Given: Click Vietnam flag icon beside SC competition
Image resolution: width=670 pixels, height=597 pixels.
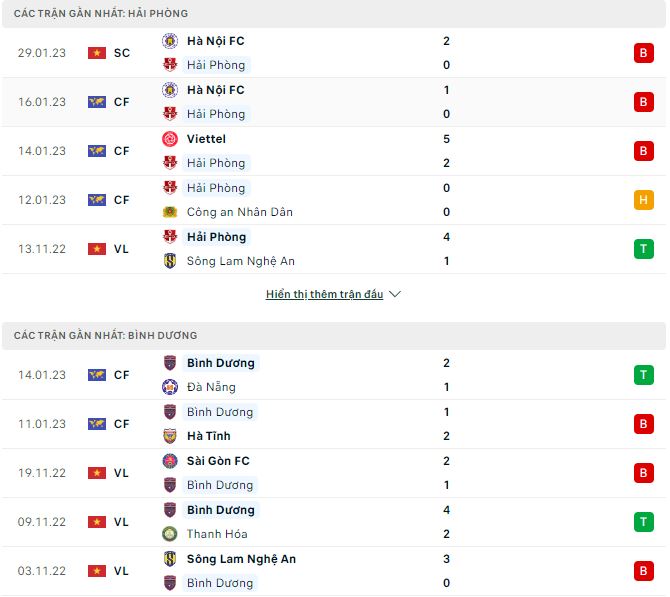Looking at the screenshot, I should 97,53.
